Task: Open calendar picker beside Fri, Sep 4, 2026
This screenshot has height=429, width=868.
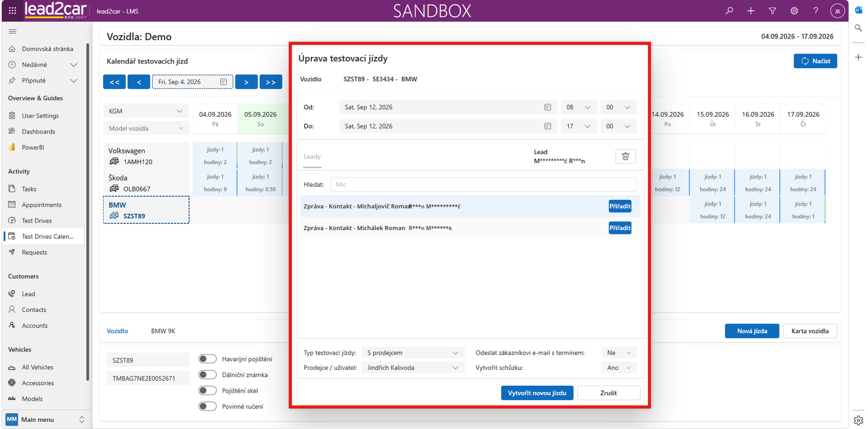Action: point(224,82)
